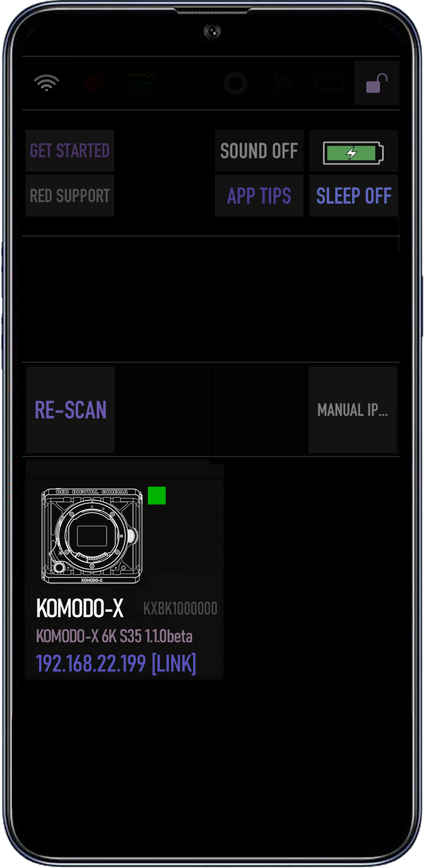Screen dimensions: 424x868
Task: Click the green status square indicator
Action: [x=157, y=495]
